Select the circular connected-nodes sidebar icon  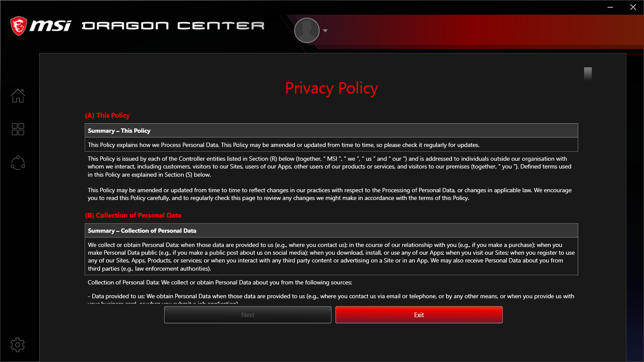coord(18,163)
